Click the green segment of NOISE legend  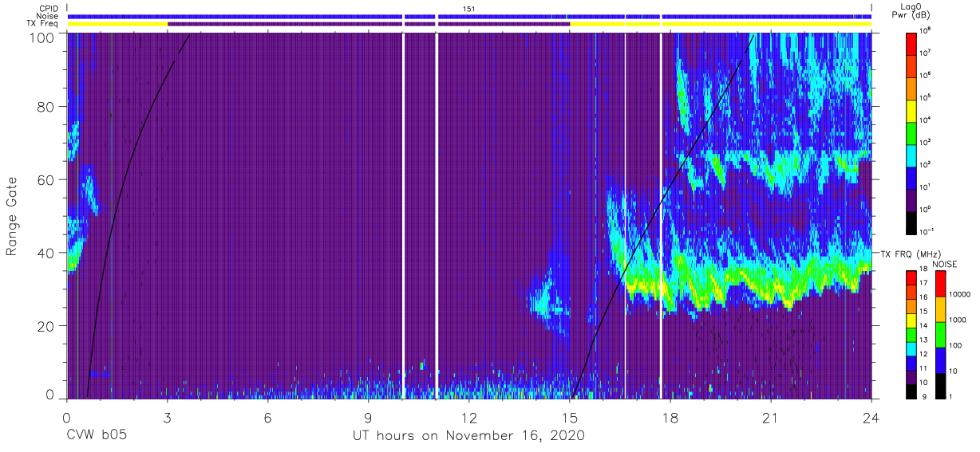940,334
